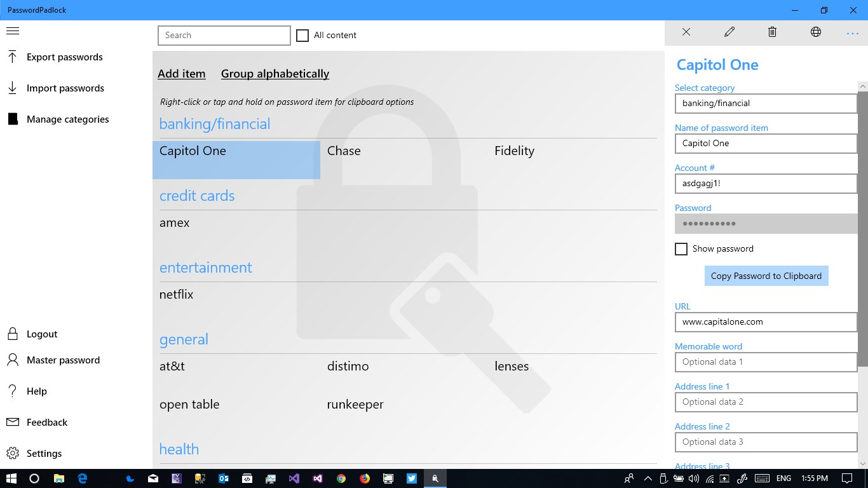Viewport: 868px width, 488px height.
Task: Click the Search input field
Action: [224, 35]
